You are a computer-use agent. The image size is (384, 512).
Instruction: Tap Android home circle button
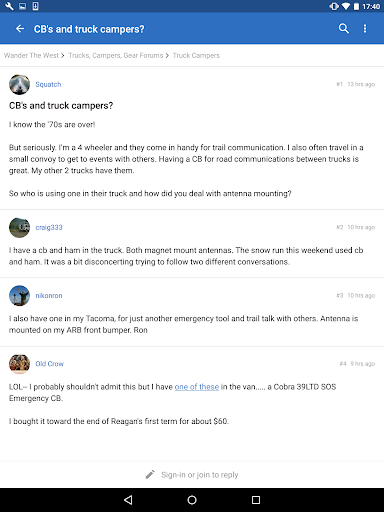tap(192, 500)
